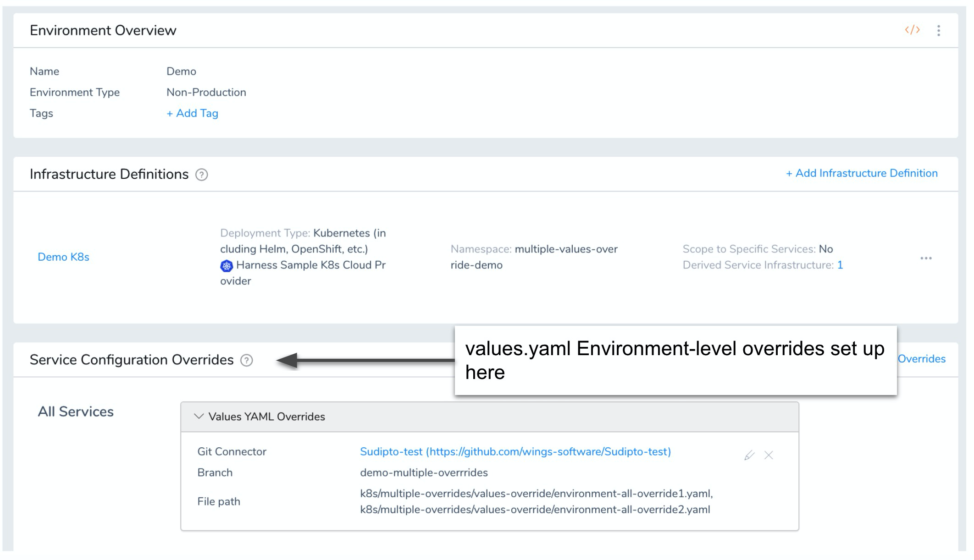Screen dimensions: 974x560
Task: Select the environment-all-override1.yaml file path
Action: pyautogui.click(x=537, y=494)
